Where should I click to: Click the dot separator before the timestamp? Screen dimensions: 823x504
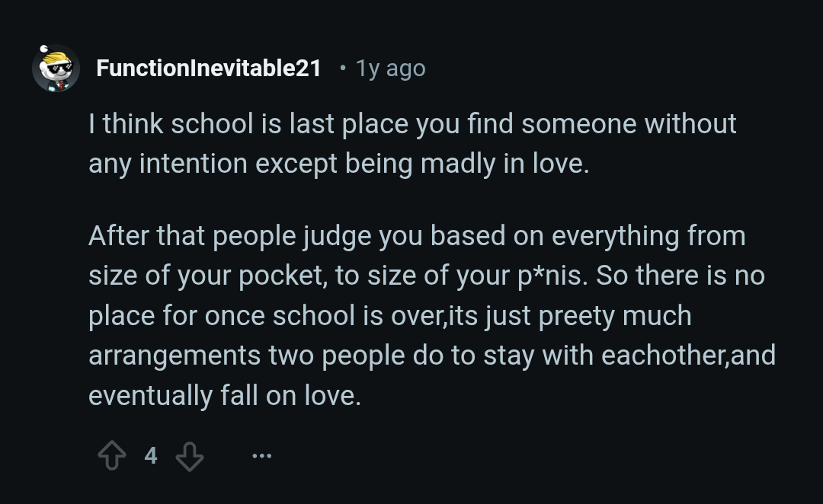[x=342, y=69]
